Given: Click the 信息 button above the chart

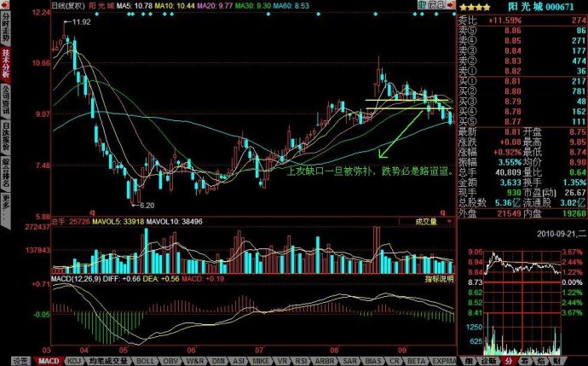Looking at the screenshot, I should tap(436, 4).
